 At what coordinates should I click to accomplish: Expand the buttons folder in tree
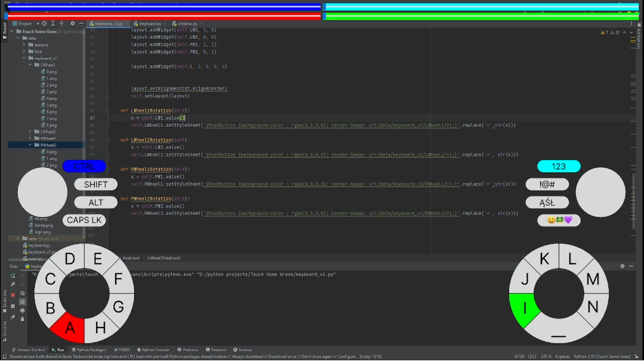[24, 45]
